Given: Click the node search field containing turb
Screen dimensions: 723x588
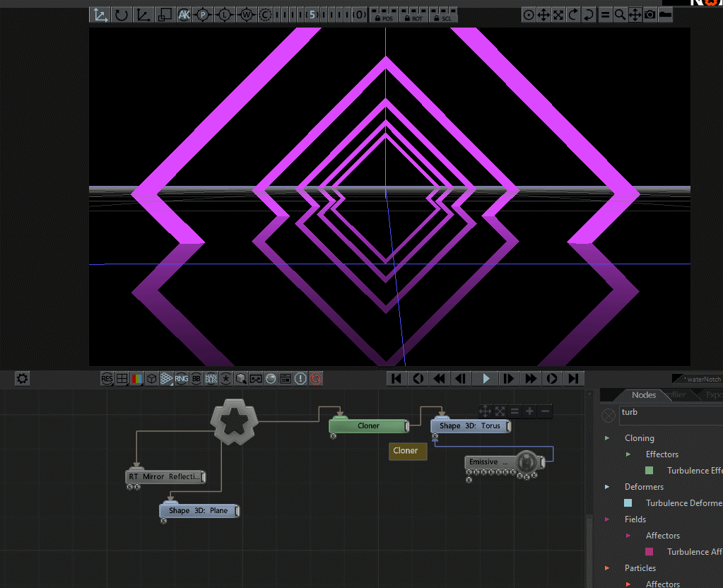Looking at the screenshot, I should pos(668,413).
